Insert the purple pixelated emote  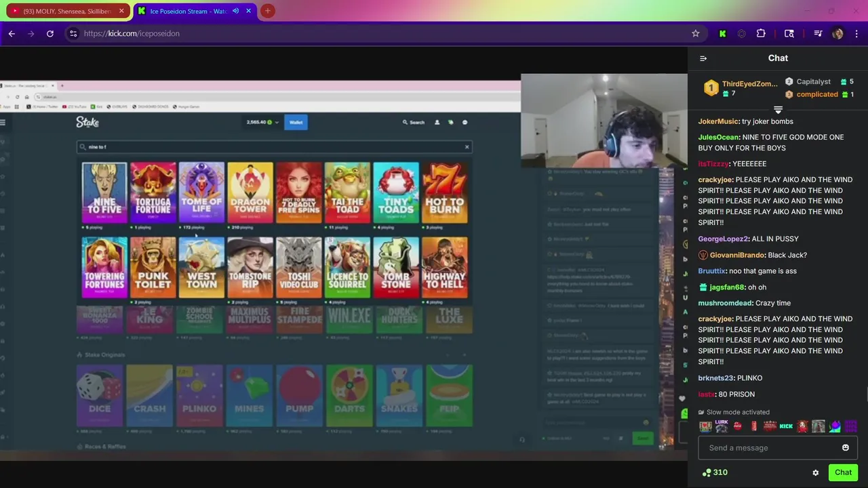point(850,426)
